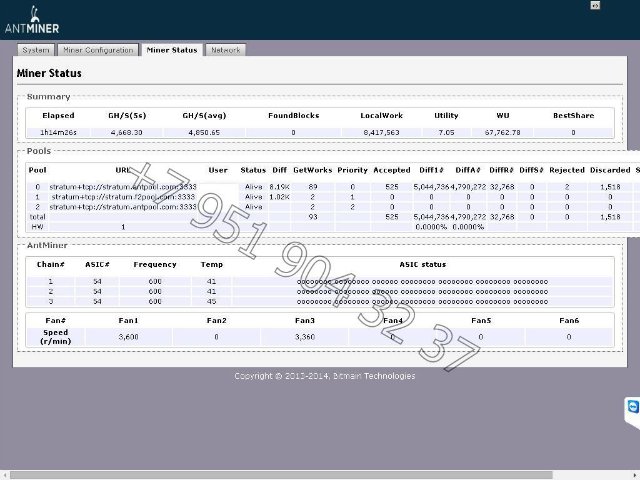Click the Accepted column header
The width and height of the screenshot is (640, 480).
pyautogui.click(x=392, y=170)
